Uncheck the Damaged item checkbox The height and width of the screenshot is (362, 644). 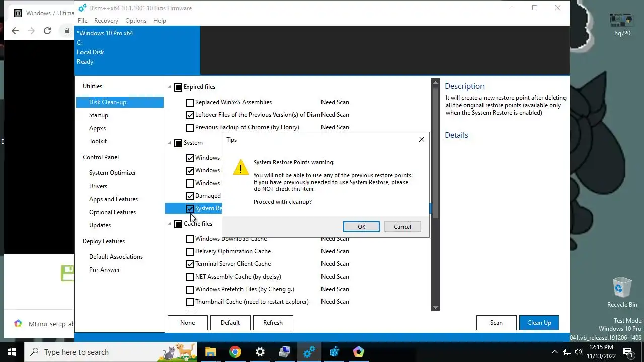190,196
